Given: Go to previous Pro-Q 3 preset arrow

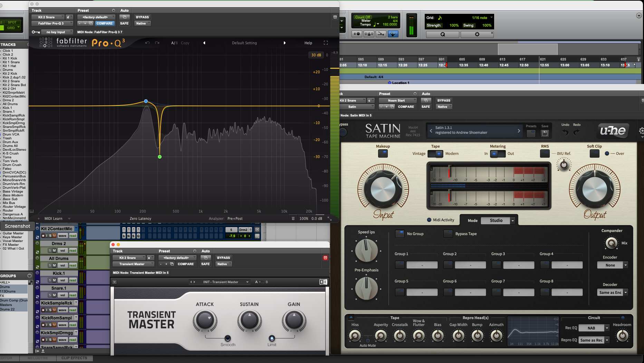Looking at the screenshot, I should [x=204, y=43].
